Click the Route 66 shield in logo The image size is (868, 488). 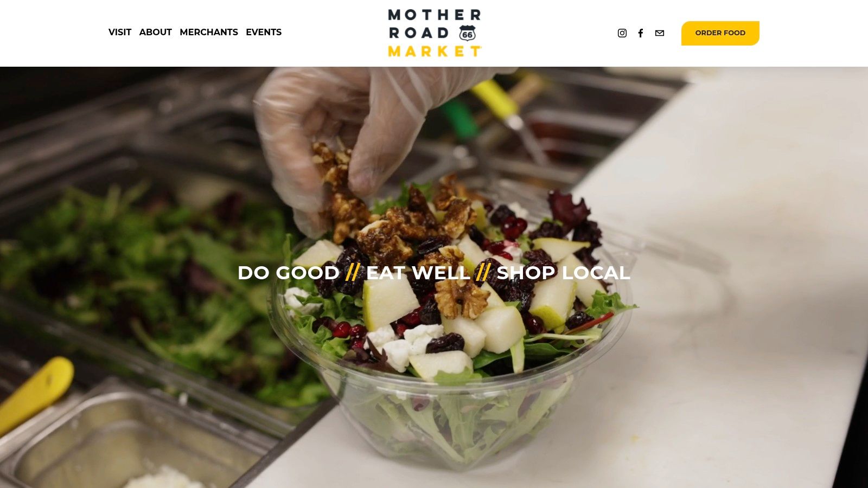click(467, 33)
